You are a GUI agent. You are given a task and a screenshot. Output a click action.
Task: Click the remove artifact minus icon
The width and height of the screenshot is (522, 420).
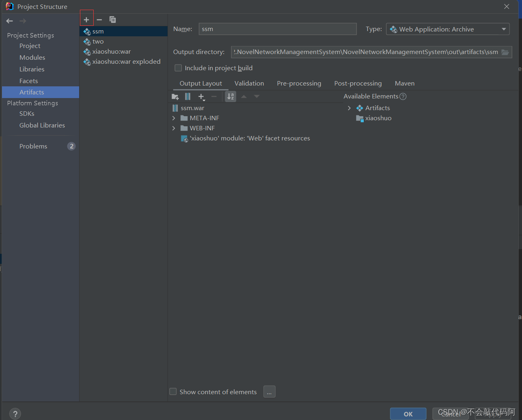pos(99,20)
